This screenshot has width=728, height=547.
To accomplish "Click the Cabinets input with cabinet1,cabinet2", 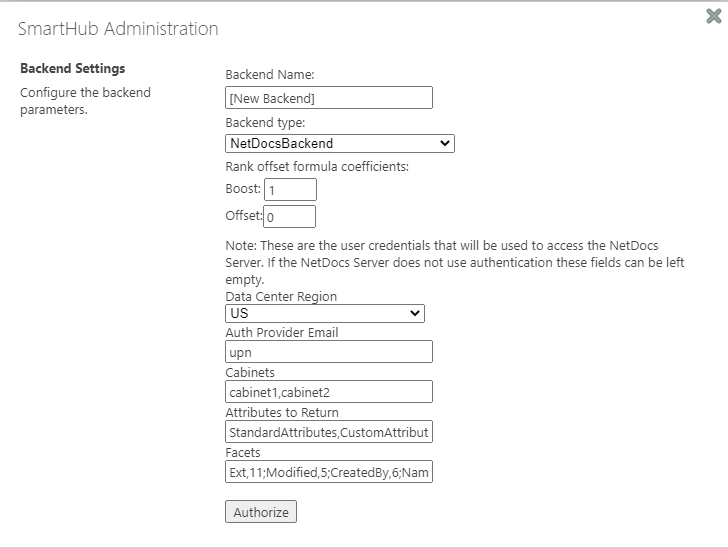I will coord(329,392).
